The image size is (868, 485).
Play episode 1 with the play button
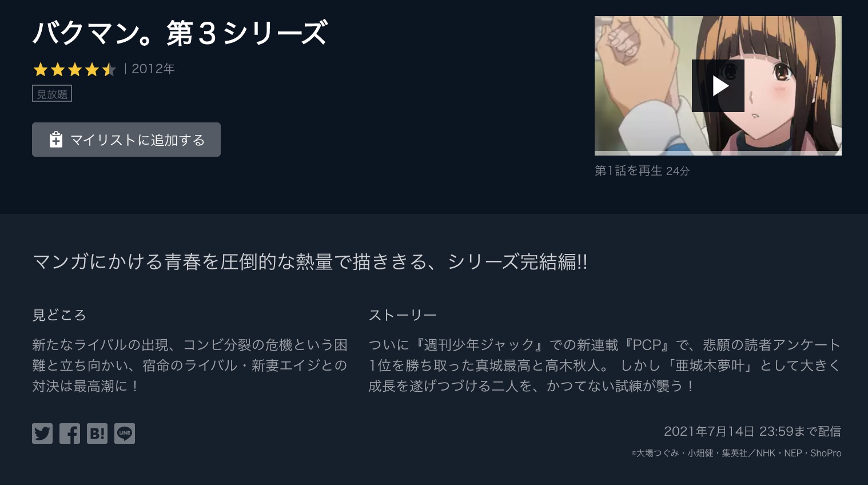pyautogui.click(x=718, y=86)
